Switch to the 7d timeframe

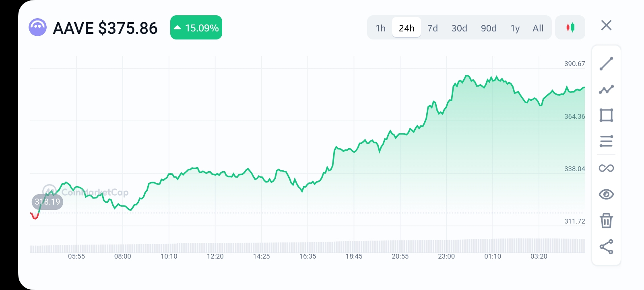tap(433, 28)
